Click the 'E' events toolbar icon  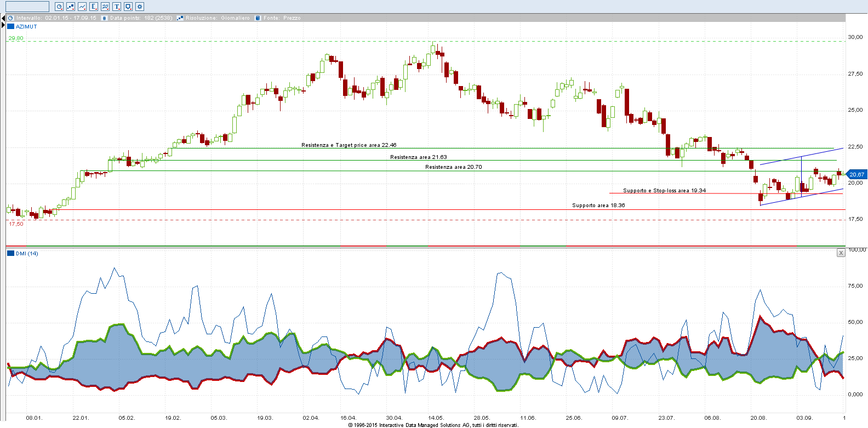point(94,7)
